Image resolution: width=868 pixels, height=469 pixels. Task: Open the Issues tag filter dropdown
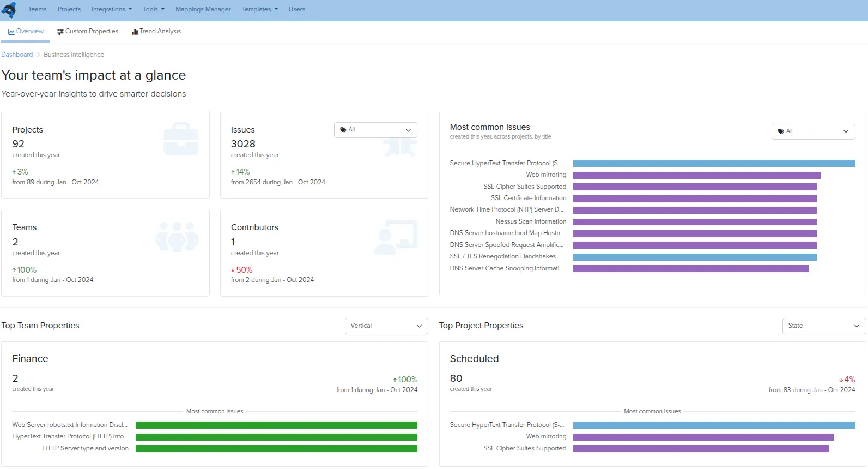[375, 130]
